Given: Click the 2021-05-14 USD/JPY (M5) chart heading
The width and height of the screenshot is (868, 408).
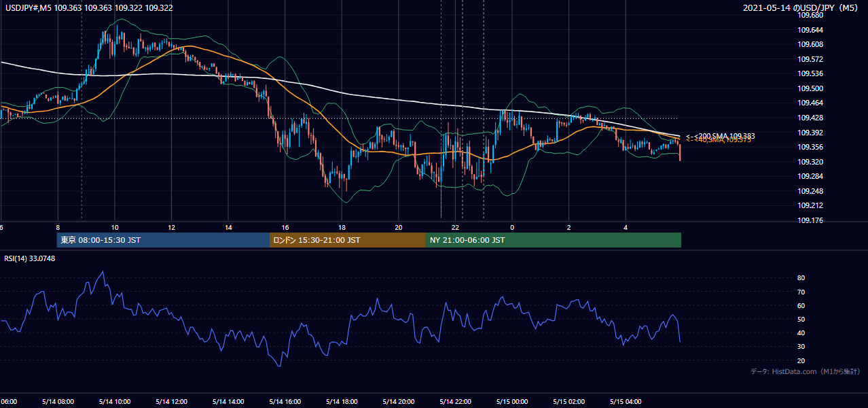Looking at the screenshot, I should click(x=801, y=7).
